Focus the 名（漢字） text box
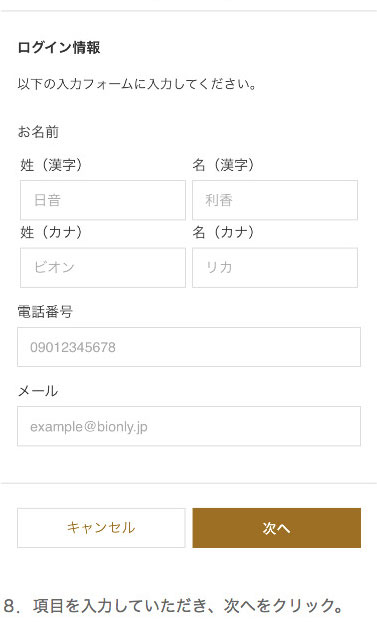 275,200
